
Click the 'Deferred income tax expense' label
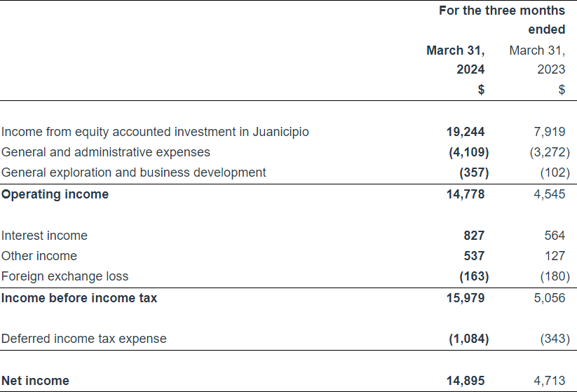(83, 339)
